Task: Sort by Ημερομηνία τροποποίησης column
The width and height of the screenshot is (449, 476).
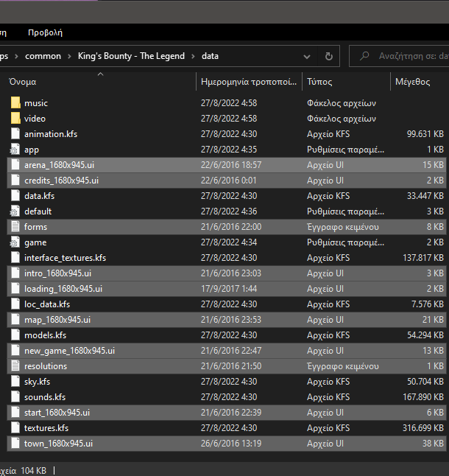Action: pos(249,82)
